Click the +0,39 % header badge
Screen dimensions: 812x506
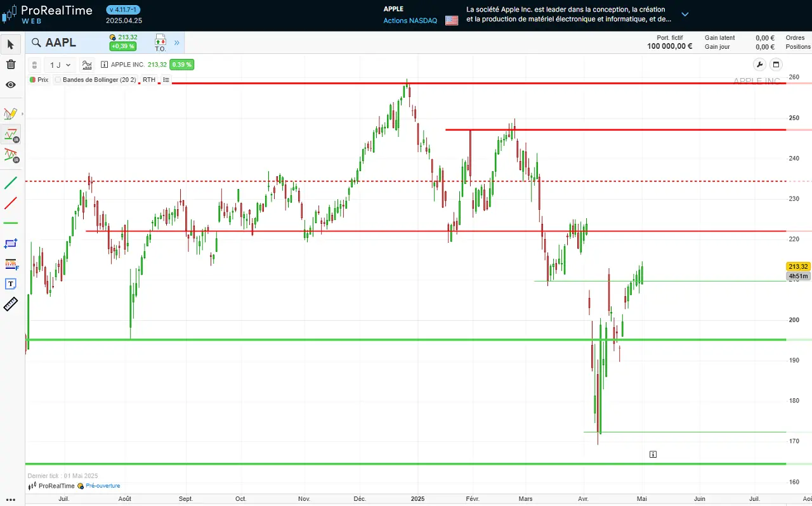(122, 46)
